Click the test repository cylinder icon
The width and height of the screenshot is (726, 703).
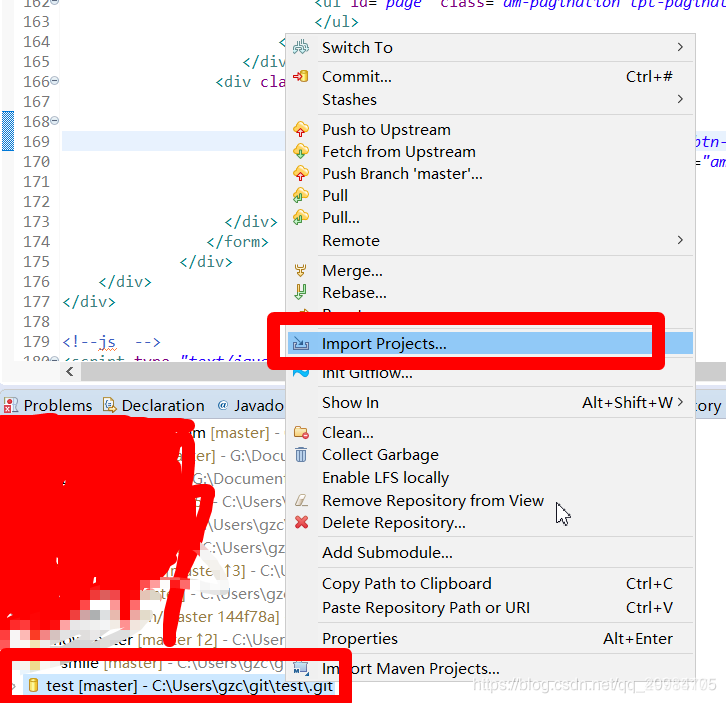33,685
